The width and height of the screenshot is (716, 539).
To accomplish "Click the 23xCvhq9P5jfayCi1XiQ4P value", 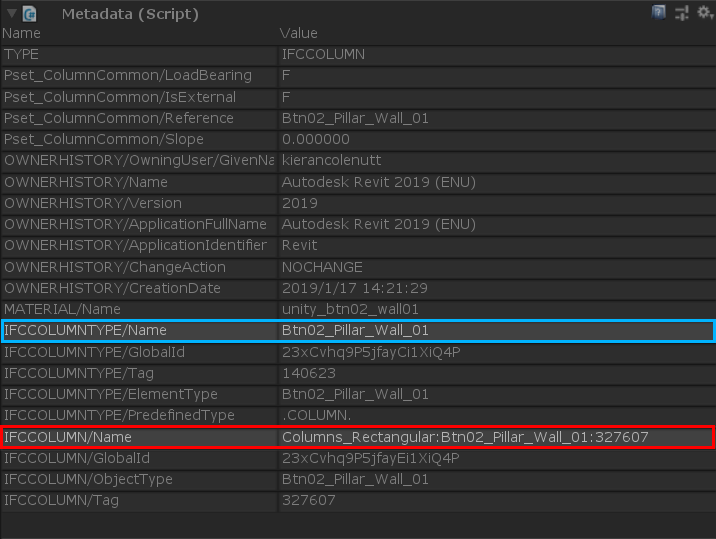I will coord(497,352).
